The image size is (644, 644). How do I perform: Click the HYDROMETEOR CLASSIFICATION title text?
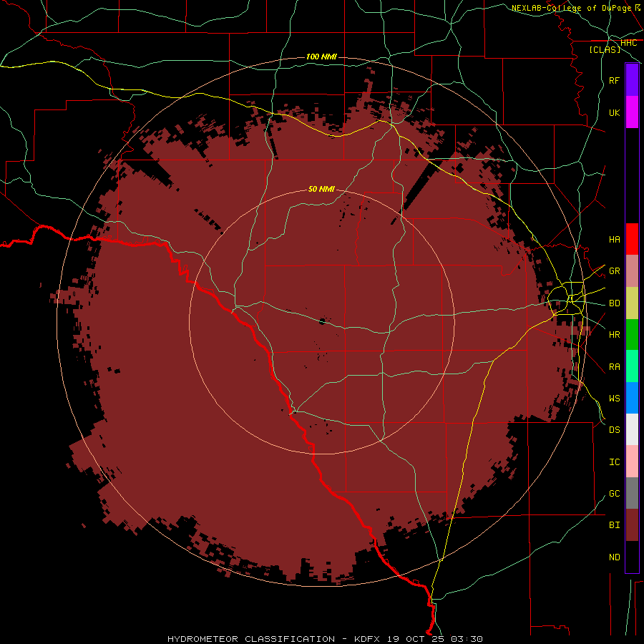tap(251, 639)
